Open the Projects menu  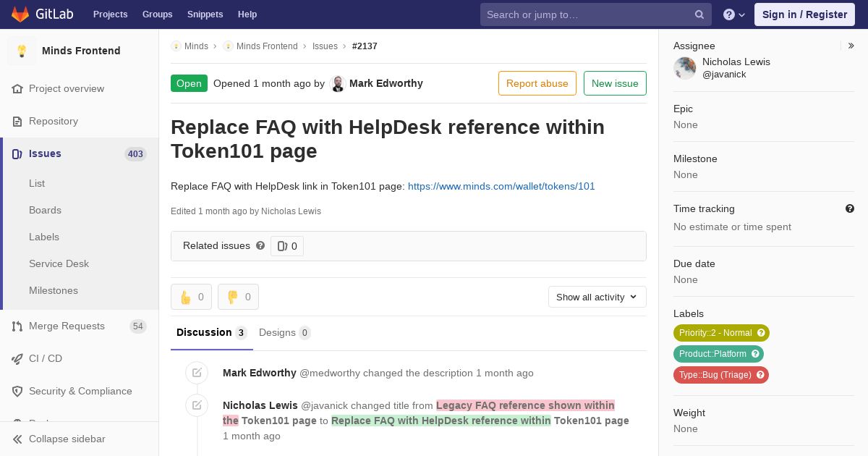[x=110, y=14]
